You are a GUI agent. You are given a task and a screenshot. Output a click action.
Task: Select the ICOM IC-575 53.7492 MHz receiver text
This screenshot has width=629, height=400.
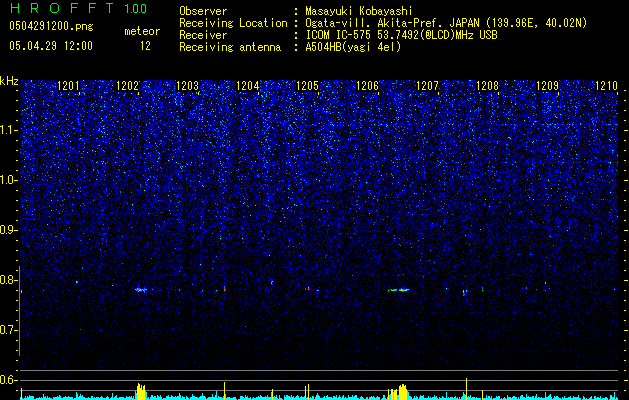tap(401, 35)
